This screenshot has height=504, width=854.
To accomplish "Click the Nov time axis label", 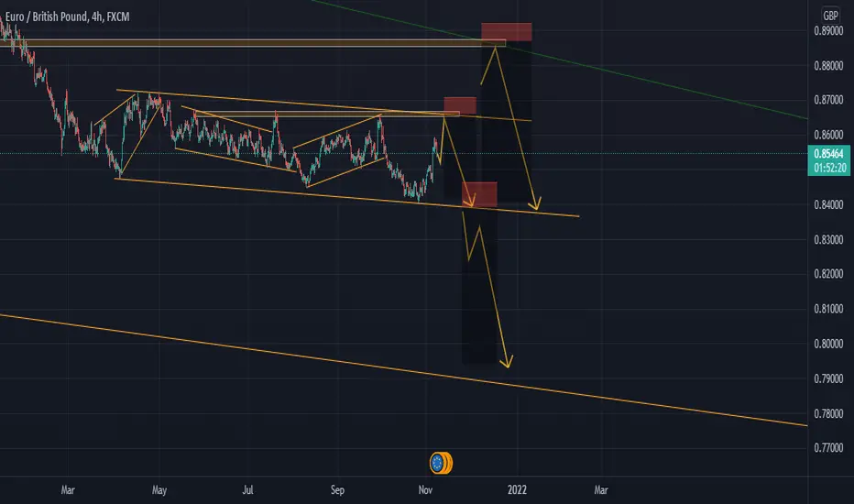I will click(425, 490).
